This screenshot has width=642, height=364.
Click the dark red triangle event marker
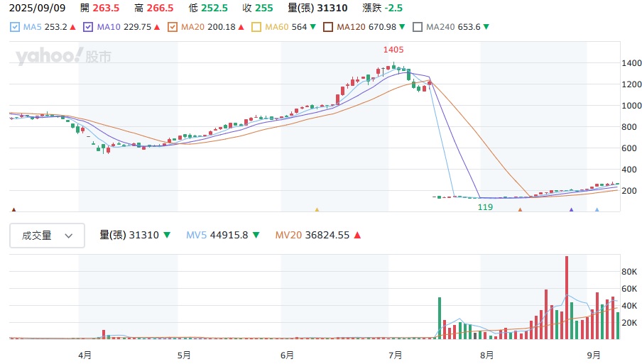(x=13, y=210)
